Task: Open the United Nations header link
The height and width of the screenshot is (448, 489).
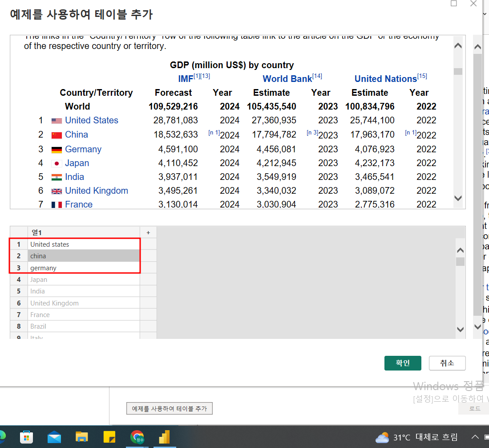Action: 385,79
